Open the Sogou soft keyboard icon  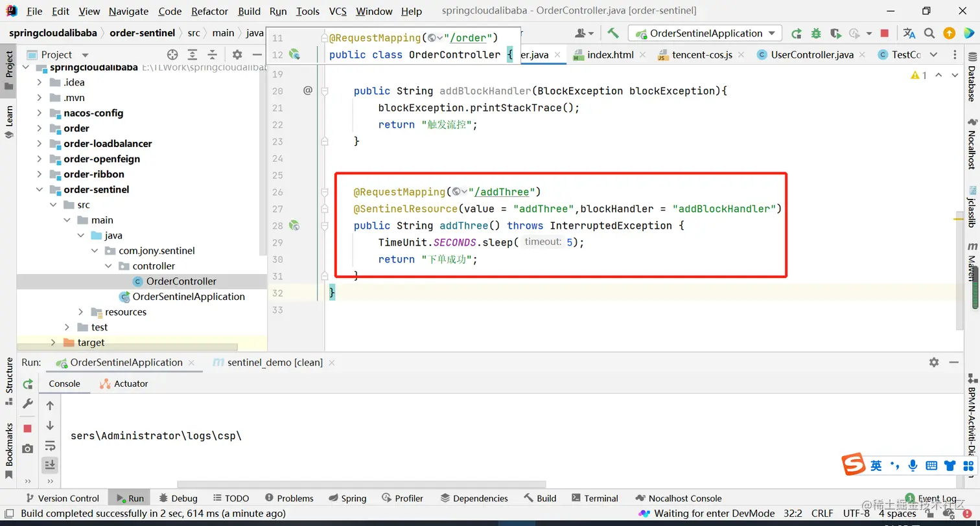931,465
